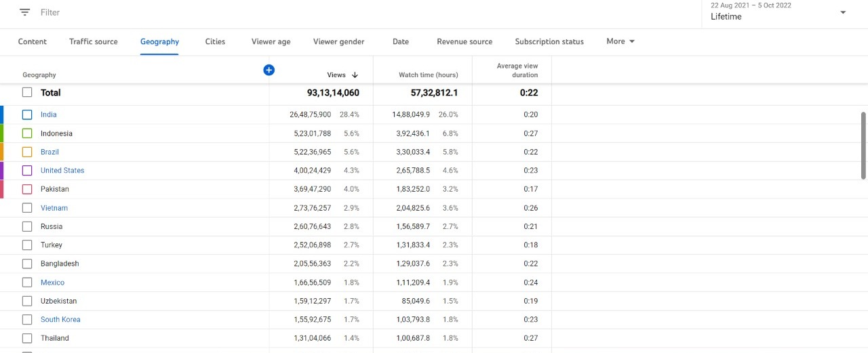Click the Indonesia row label
868x353 pixels.
point(56,133)
